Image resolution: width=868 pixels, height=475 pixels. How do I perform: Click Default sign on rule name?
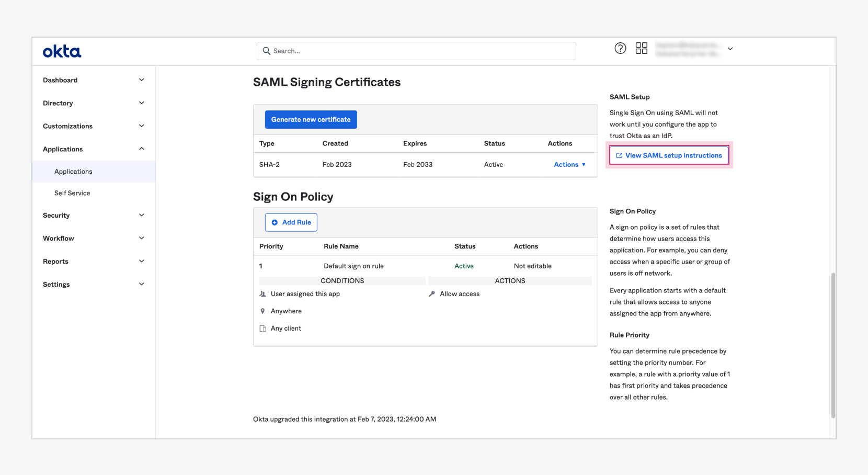coord(353,266)
